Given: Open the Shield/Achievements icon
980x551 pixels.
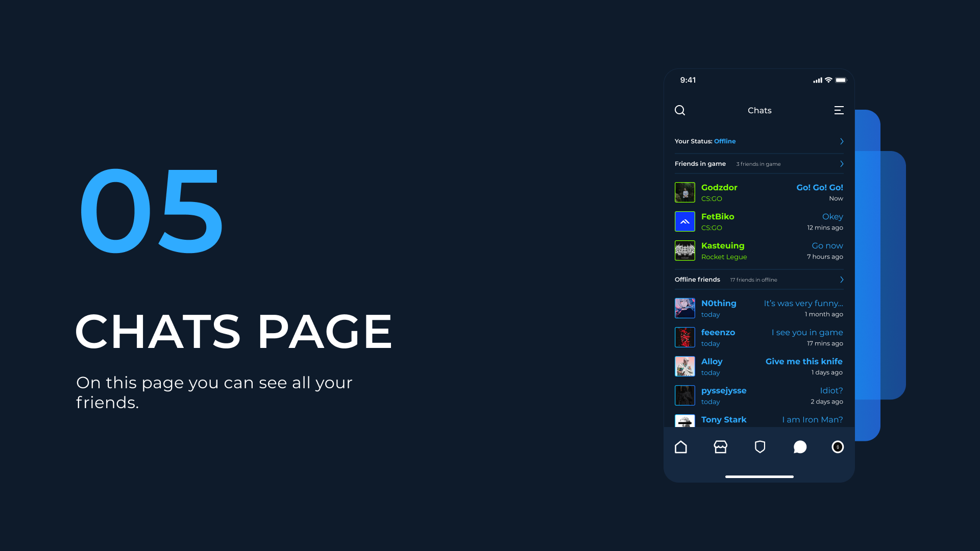Looking at the screenshot, I should tap(759, 447).
